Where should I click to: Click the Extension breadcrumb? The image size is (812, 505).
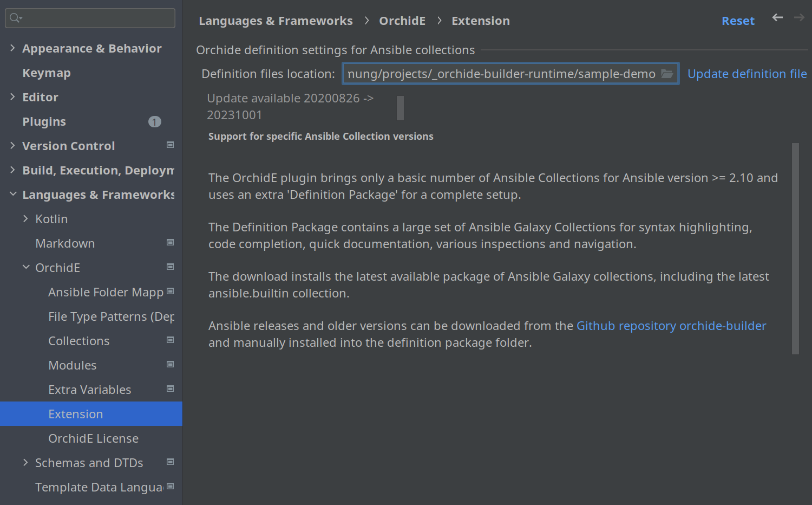(x=481, y=21)
